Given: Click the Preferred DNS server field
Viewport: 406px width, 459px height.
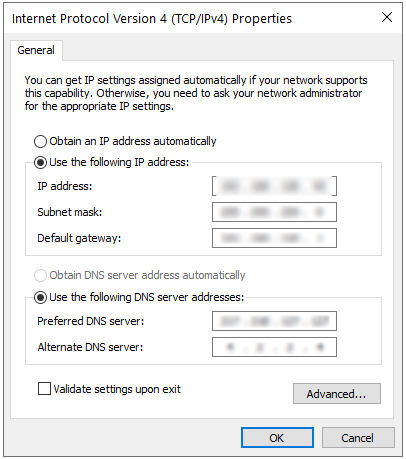Looking at the screenshot, I should pos(274,321).
